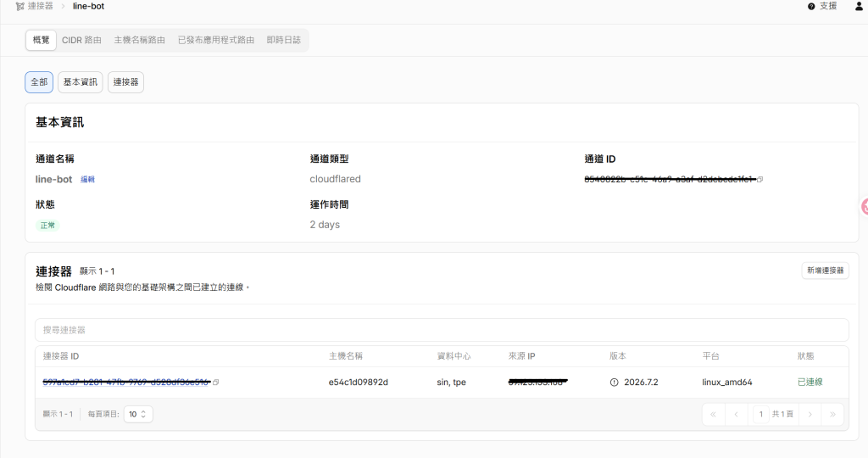Focus the 搜尋連接器 search field
This screenshot has width=868, height=458.
[x=442, y=330]
